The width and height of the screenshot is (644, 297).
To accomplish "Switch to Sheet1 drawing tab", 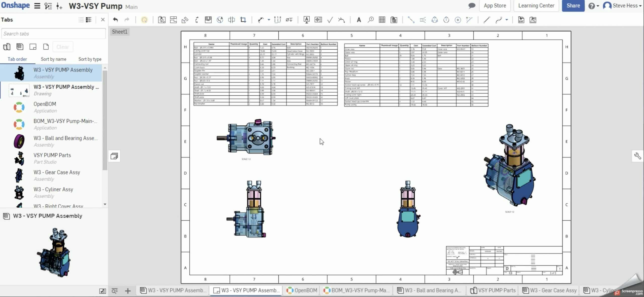I will click(x=119, y=31).
